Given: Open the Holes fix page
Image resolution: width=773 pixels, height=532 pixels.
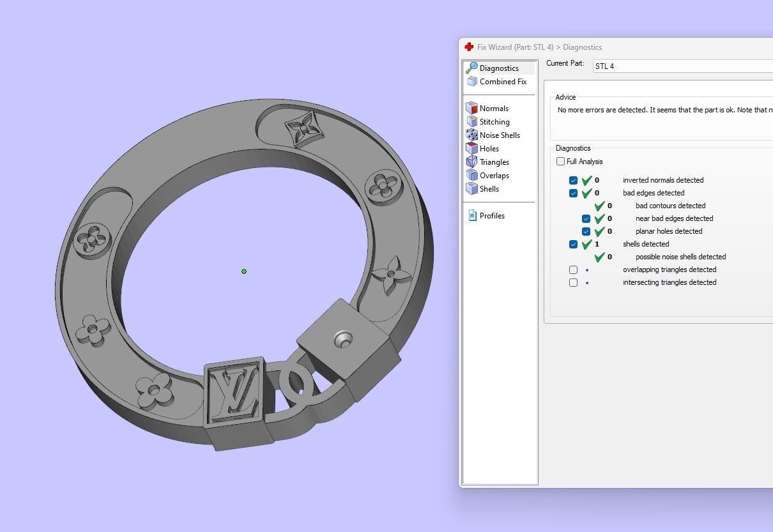Looking at the screenshot, I should click(489, 149).
